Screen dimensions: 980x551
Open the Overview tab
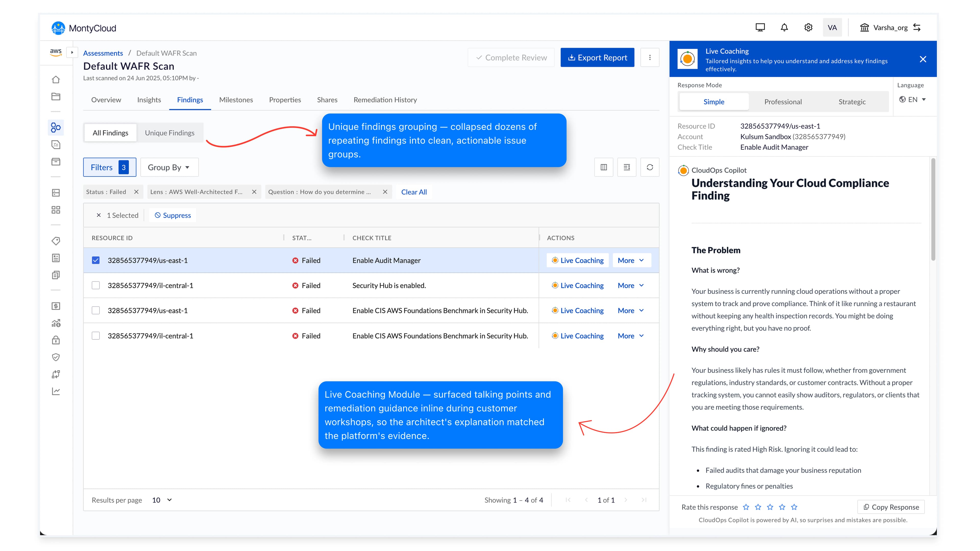(x=106, y=100)
